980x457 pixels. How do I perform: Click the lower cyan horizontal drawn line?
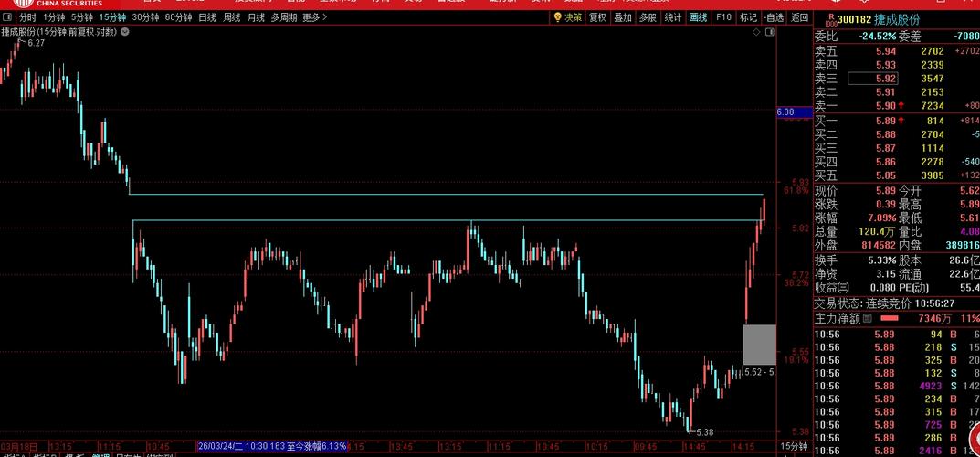pos(447,220)
